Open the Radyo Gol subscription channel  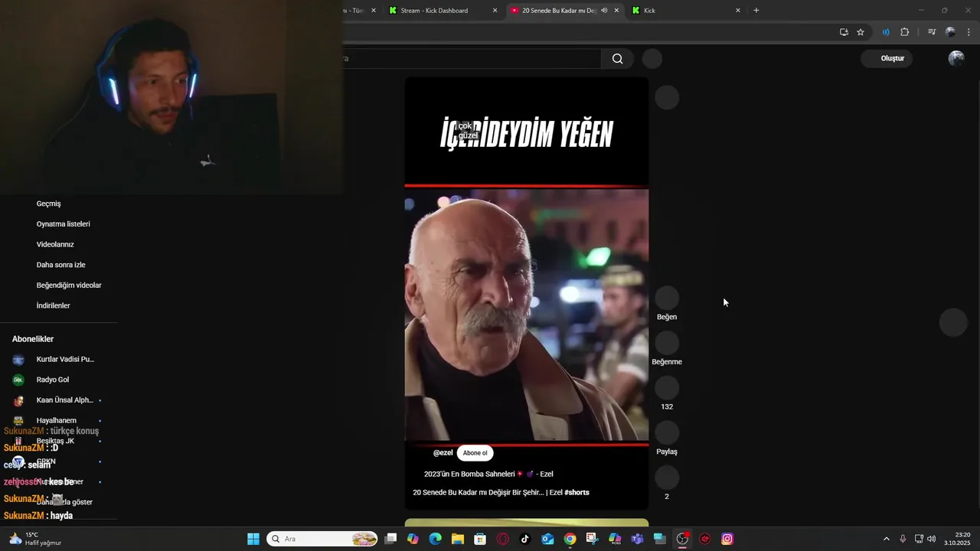[59, 380]
